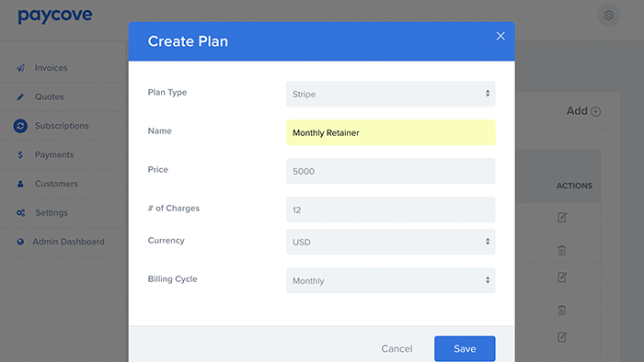
Task: Click the Price field showing 5000
Action: pyautogui.click(x=391, y=171)
